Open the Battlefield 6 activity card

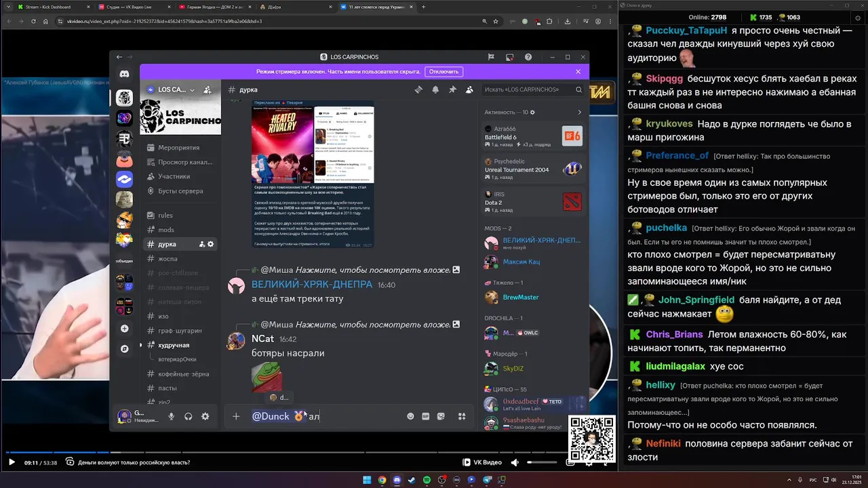coord(533,136)
